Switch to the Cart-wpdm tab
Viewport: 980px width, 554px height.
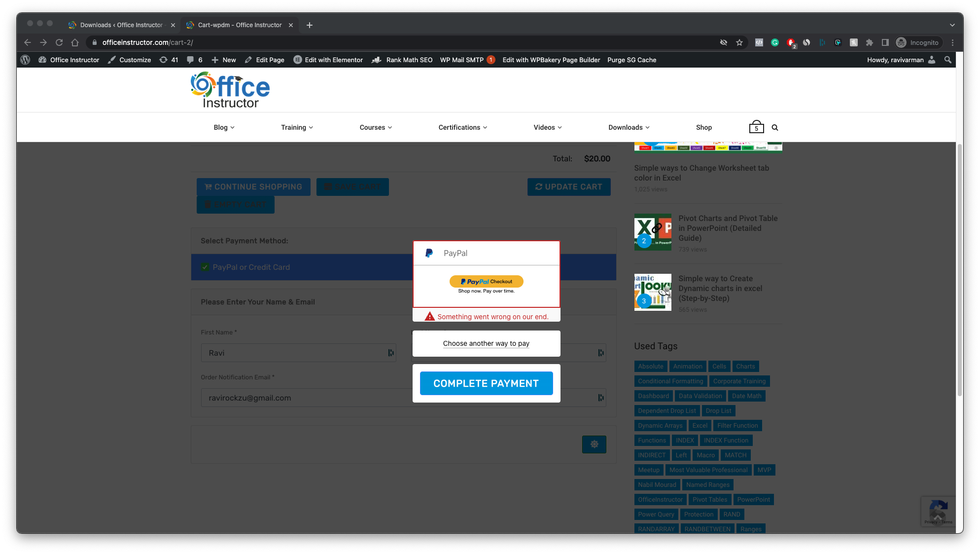tap(240, 25)
